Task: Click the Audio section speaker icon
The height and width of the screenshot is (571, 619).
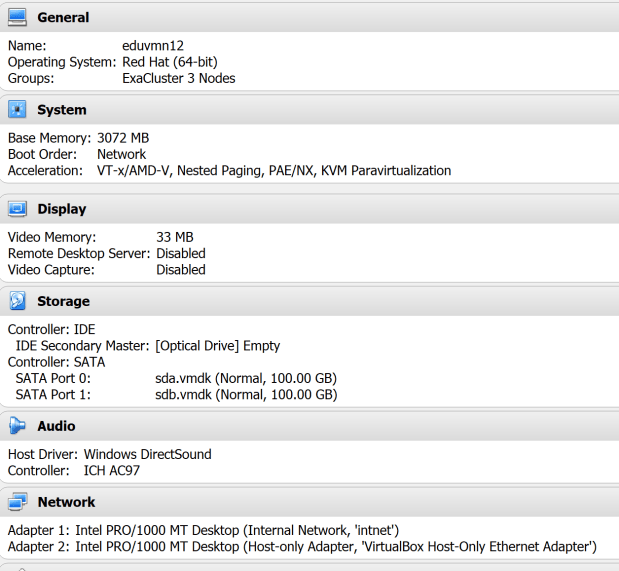Action: [x=17, y=426]
